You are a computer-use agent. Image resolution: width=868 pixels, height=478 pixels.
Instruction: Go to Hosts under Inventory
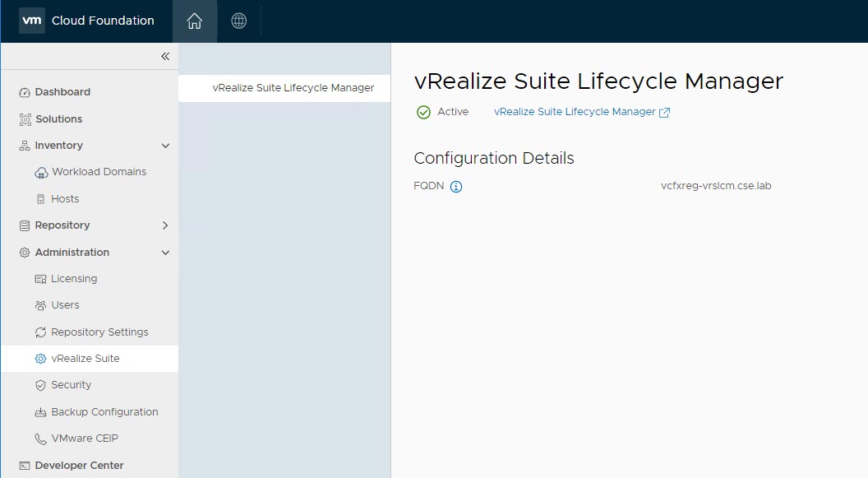click(x=65, y=199)
